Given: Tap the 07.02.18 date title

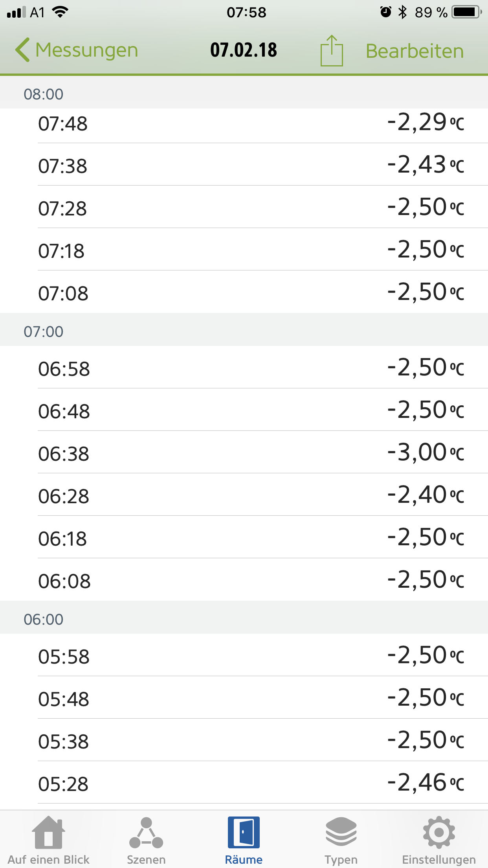Looking at the screenshot, I should pos(244,50).
